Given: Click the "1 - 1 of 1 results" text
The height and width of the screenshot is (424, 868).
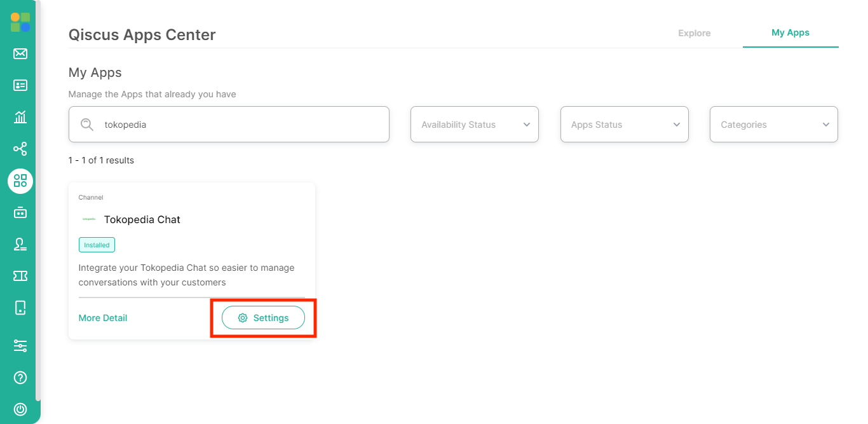Looking at the screenshot, I should tap(101, 160).
